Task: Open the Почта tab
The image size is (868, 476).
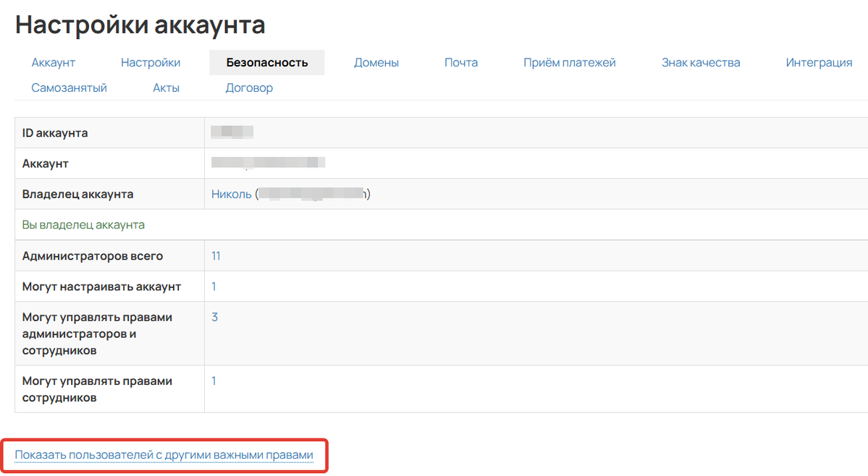Action: tap(460, 62)
